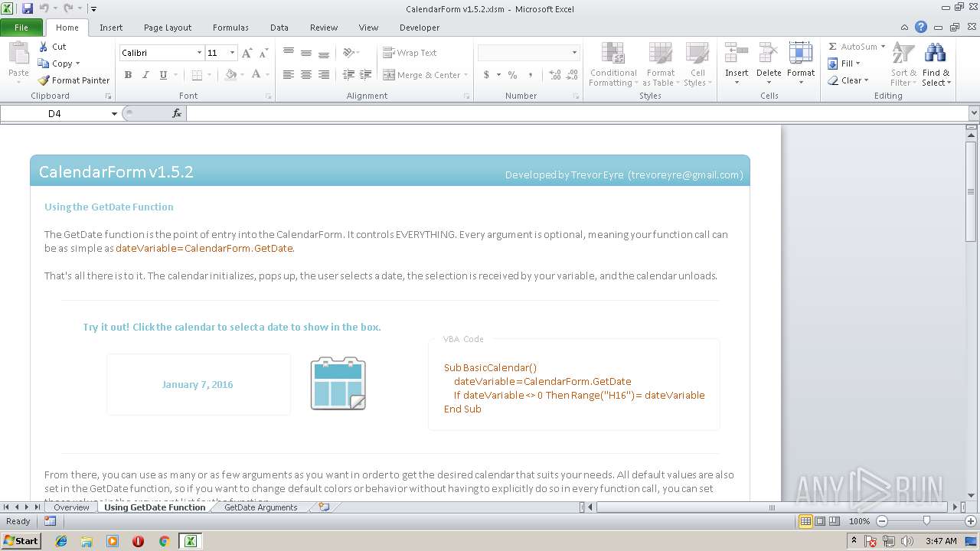Viewport: 980px width, 551px height.
Task: Click the Increase Font Size icon
Action: coord(247,53)
